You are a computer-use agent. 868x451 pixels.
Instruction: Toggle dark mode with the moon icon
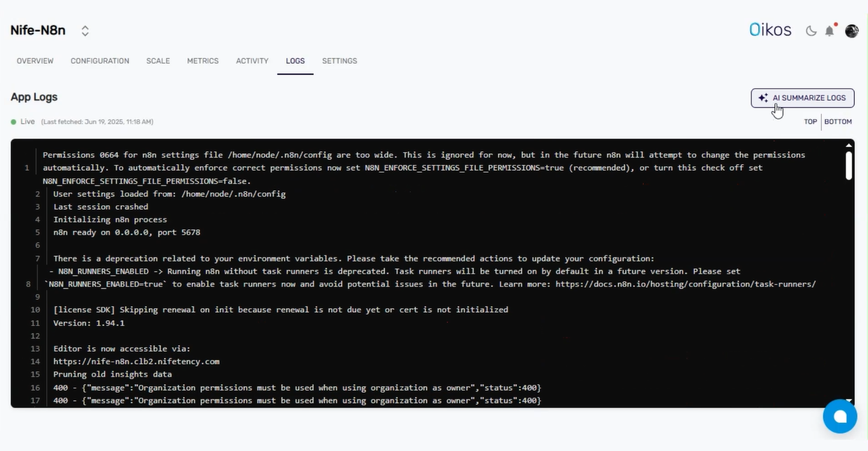click(811, 30)
